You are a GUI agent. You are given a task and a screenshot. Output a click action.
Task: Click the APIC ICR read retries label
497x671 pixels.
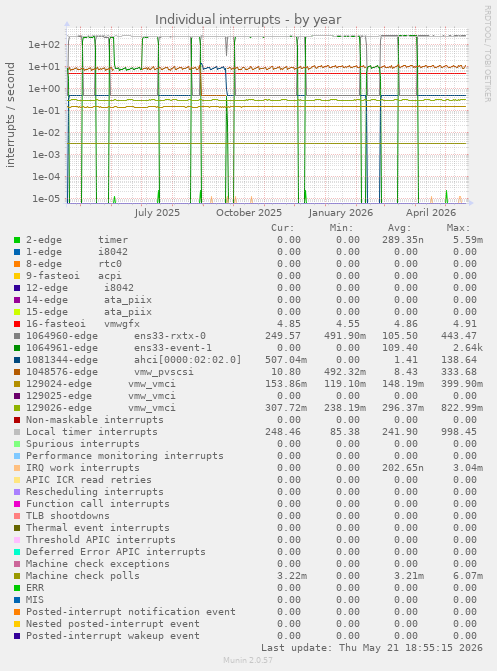tap(89, 480)
